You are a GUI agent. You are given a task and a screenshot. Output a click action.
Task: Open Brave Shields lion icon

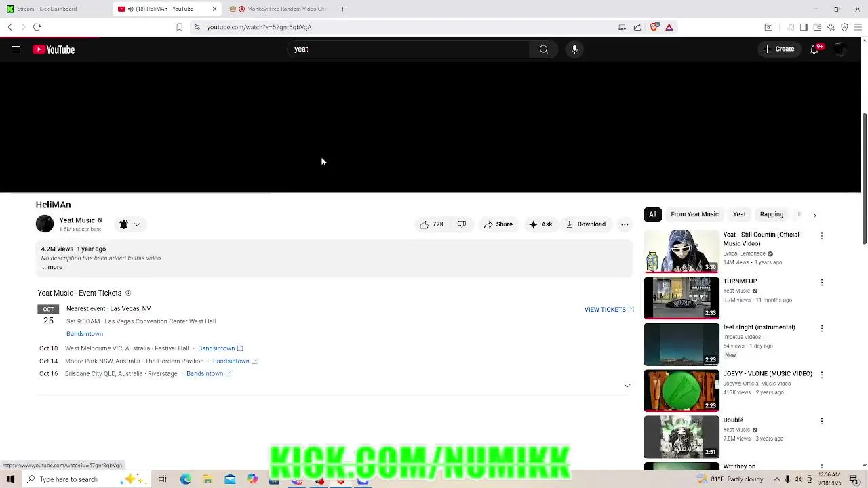654,27
